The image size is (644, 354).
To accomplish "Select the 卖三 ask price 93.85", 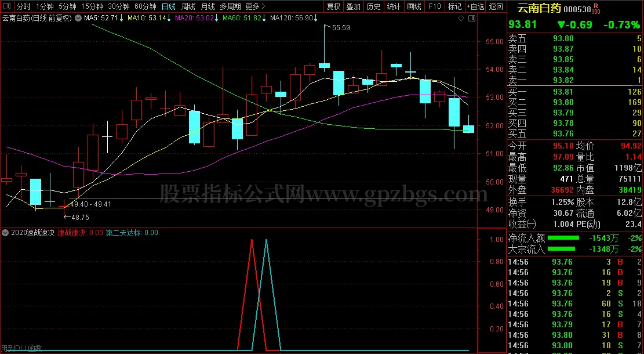I will click(x=563, y=59).
